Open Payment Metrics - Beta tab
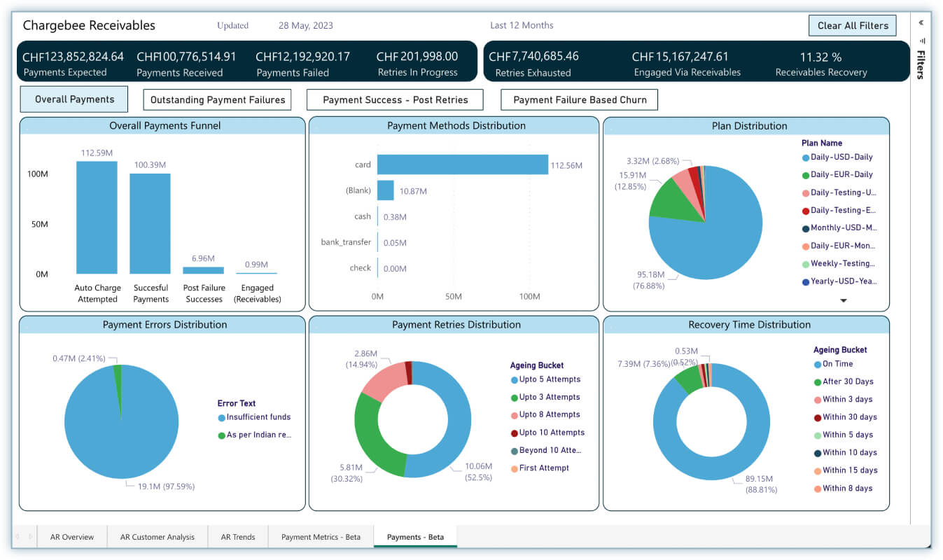This screenshot has height=560, width=943. click(x=321, y=537)
